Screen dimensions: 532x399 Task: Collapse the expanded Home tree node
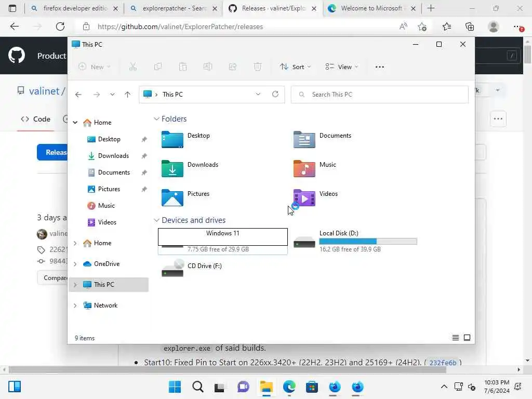click(x=75, y=123)
